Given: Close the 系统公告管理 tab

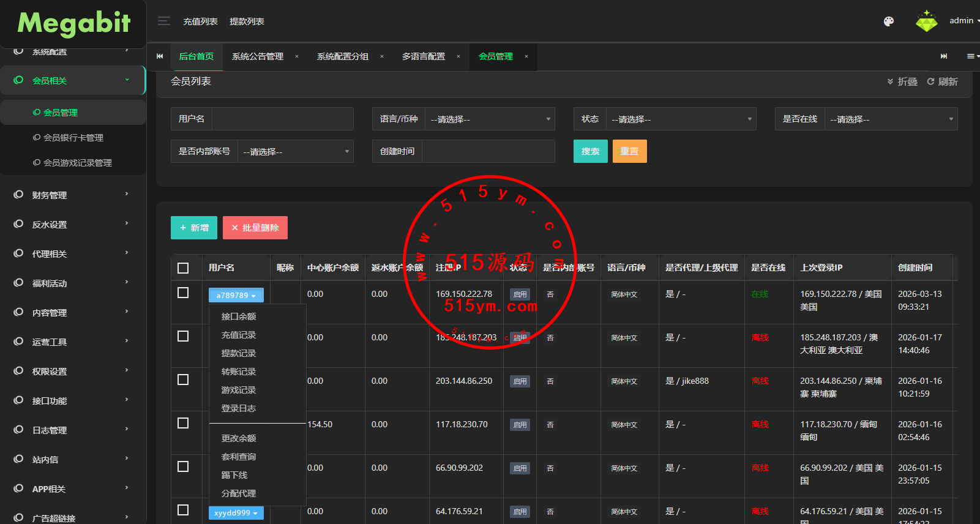Looking at the screenshot, I should 297,56.
